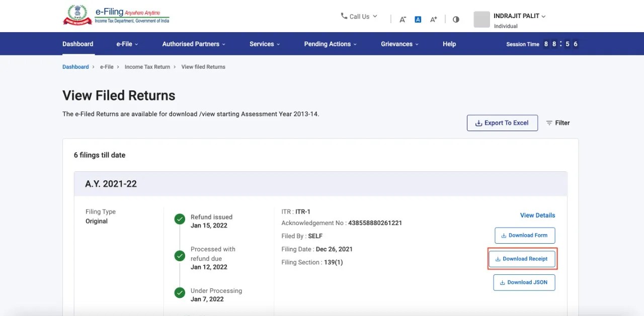Select the View Filed Returns page heading
The width and height of the screenshot is (644, 316).
(x=119, y=95)
